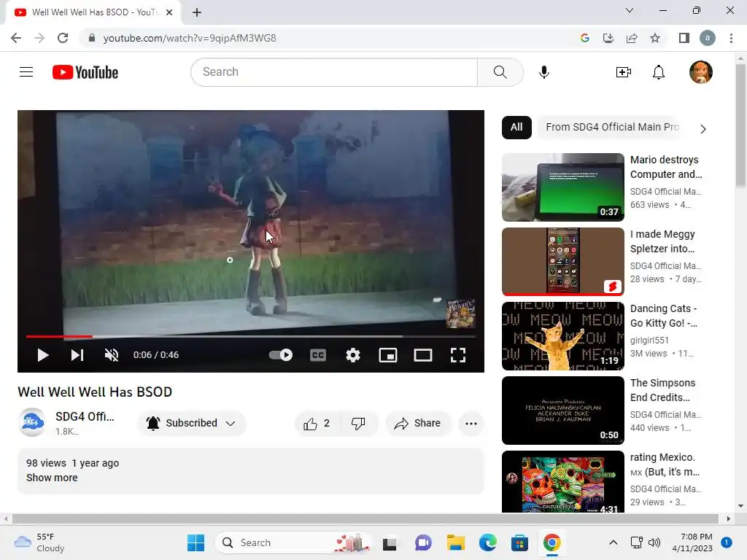The height and width of the screenshot is (560, 747).
Task: Click the horizontal scrollbar at bottom
Action: [x=366, y=518]
